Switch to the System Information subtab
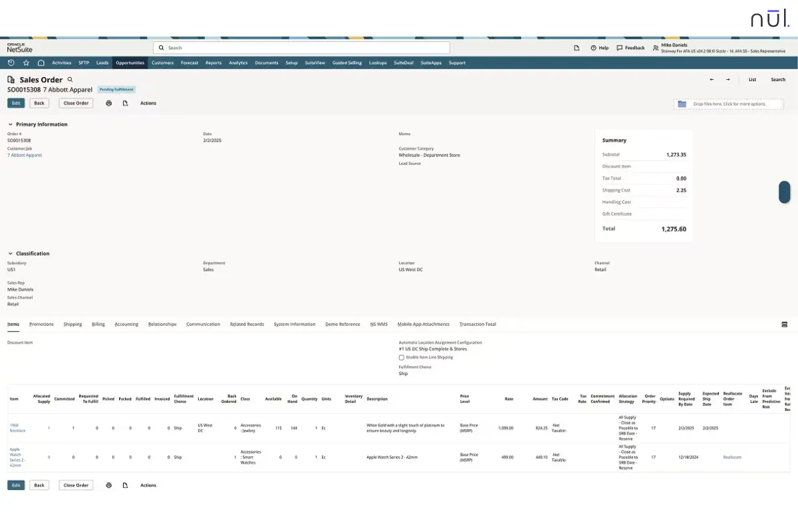Image resolution: width=798 pixels, height=532 pixels. pyautogui.click(x=295, y=325)
